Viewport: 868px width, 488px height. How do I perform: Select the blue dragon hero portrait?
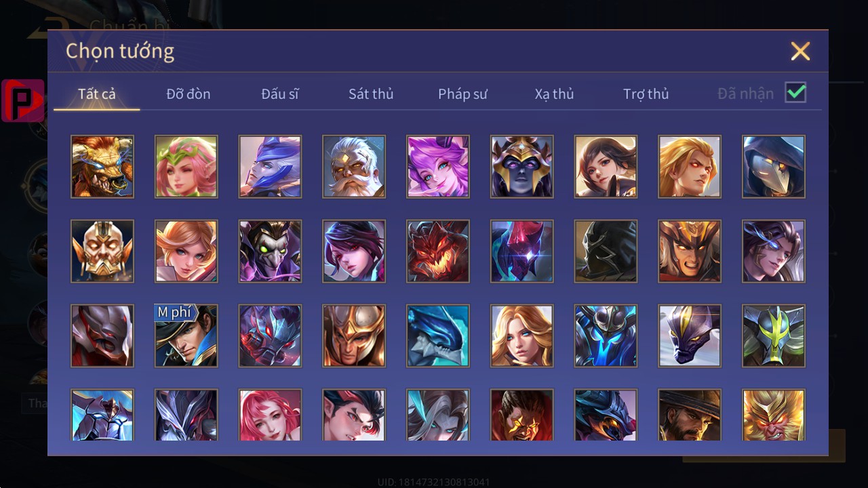point(438,336)
